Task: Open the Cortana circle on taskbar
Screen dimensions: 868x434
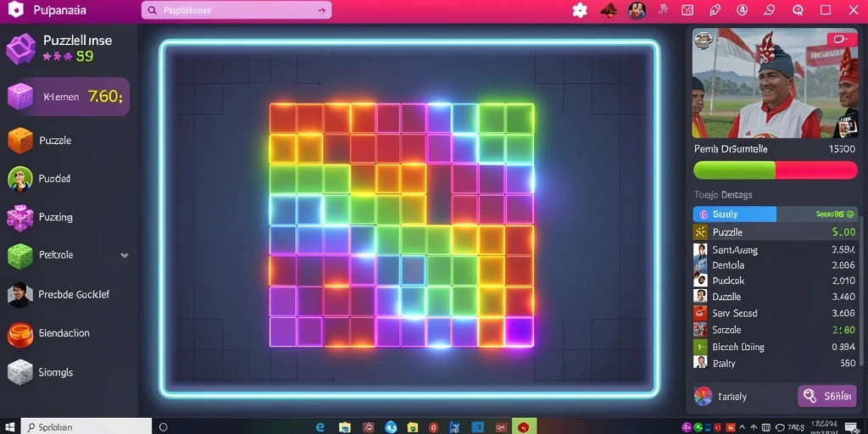Action: (x=164, y=427)
